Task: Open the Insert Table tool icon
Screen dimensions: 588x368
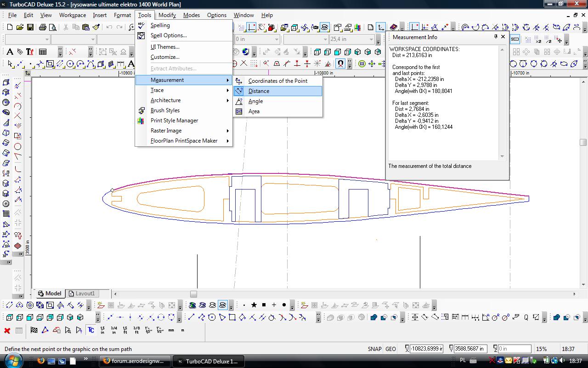Action: 43,52
